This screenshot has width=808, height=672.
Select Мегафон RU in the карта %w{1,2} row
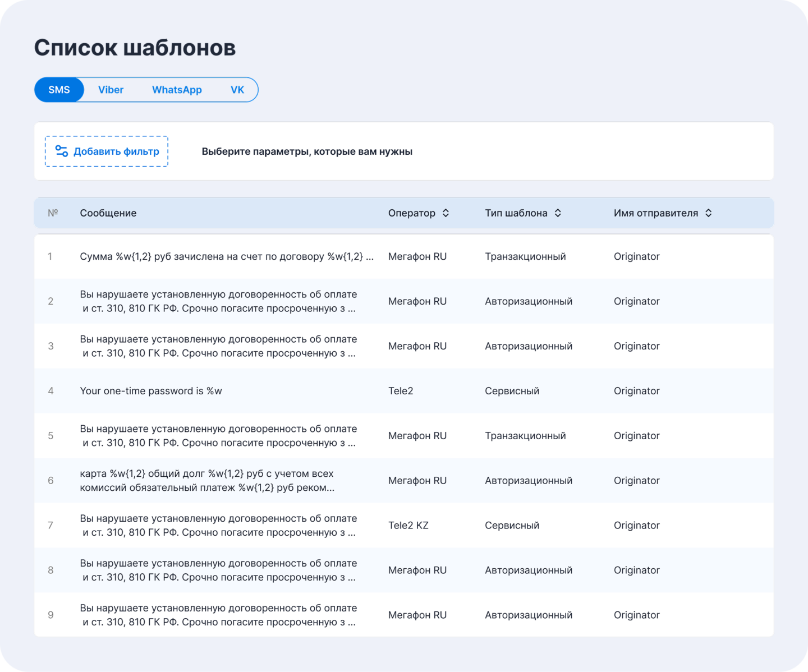[417, 481]
